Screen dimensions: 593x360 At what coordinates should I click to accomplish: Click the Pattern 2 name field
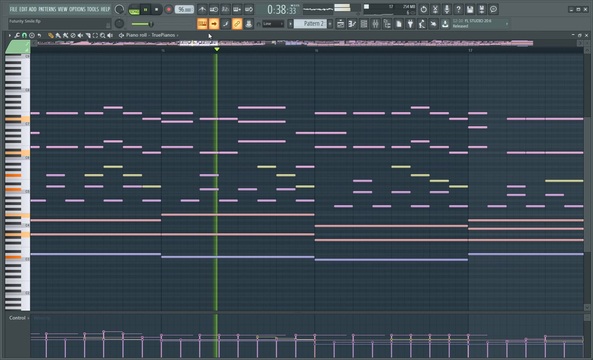click(310, 24)
